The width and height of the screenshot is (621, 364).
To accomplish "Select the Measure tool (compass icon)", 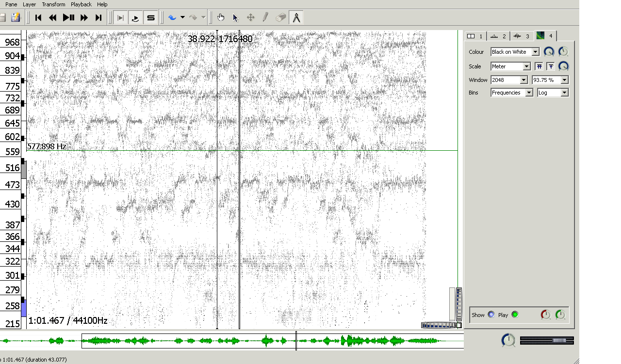I will tap(296, 18).
